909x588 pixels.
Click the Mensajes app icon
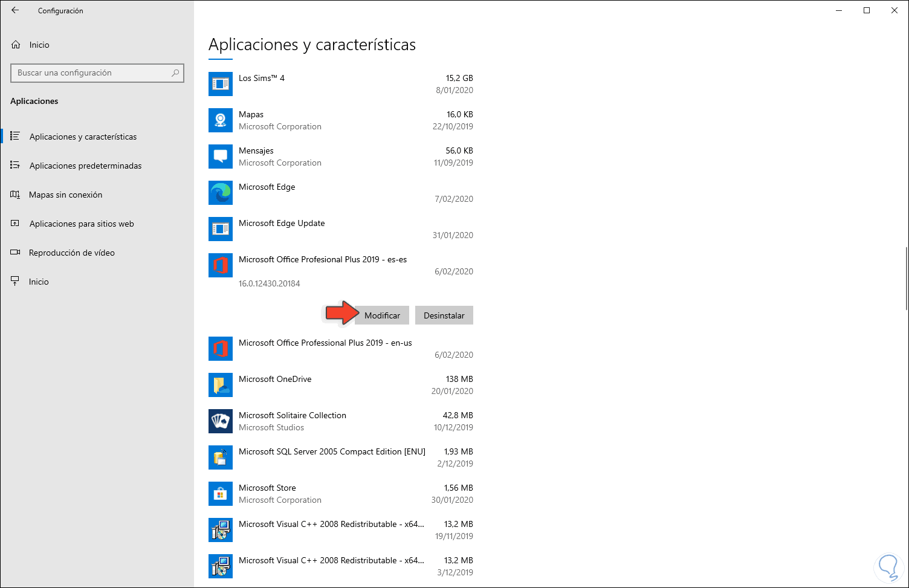coord(221,157)
